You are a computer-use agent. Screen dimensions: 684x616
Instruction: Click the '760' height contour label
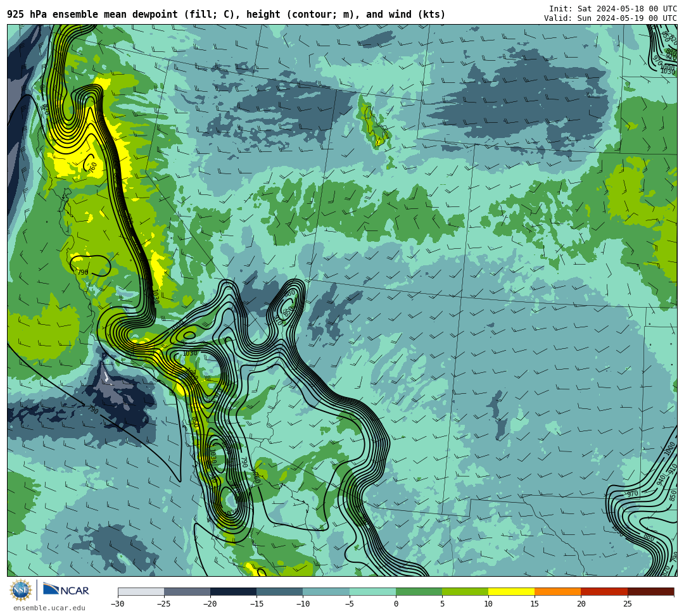pos(92,167)
